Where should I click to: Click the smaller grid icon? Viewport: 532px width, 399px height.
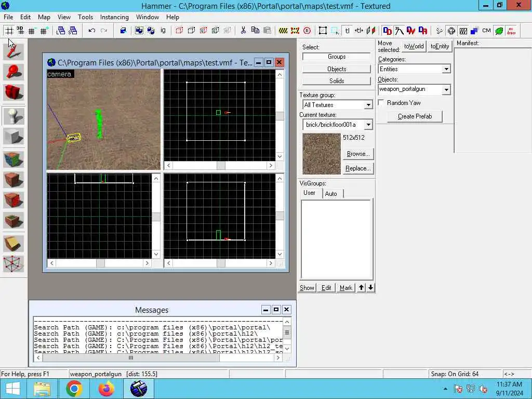point(32,31)
